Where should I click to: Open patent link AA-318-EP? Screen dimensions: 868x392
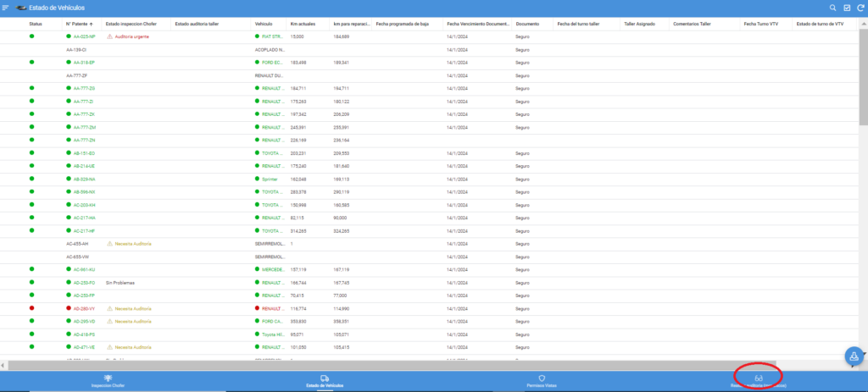coord(84,63)
